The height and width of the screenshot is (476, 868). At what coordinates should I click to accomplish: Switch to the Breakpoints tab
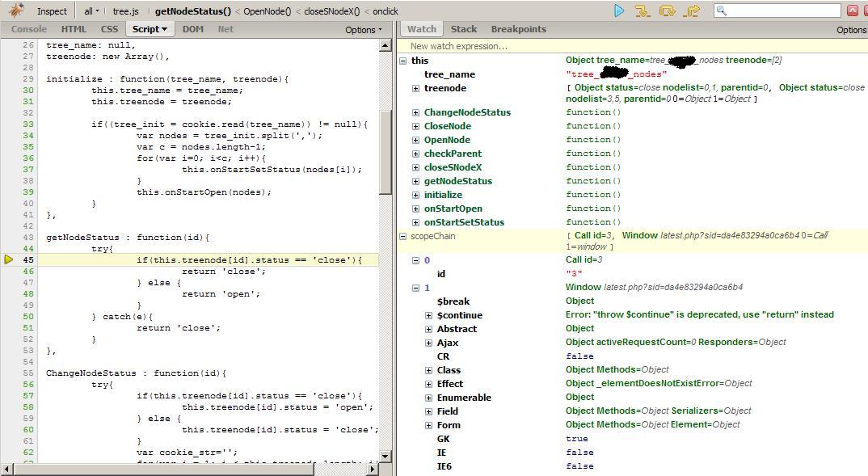click(518, 29)
